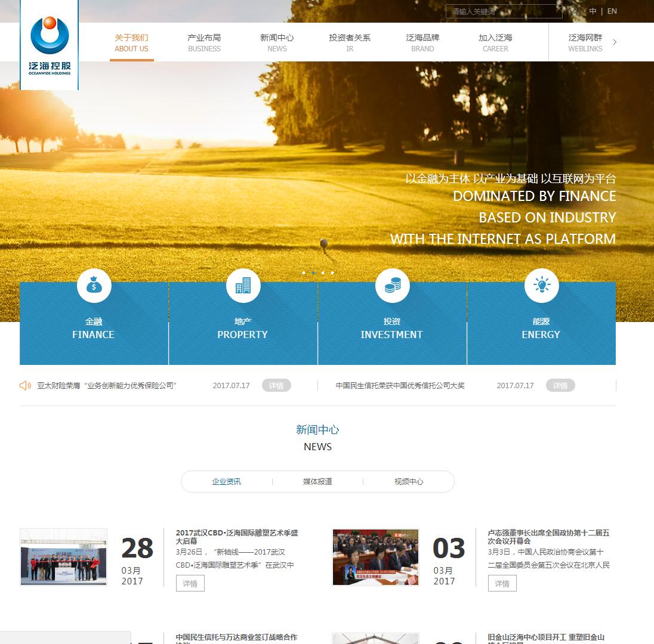Screen dimensions: 654x644
Task: Click the 亚太财险荣膺 news headline
Action: [x=107, y=386]
